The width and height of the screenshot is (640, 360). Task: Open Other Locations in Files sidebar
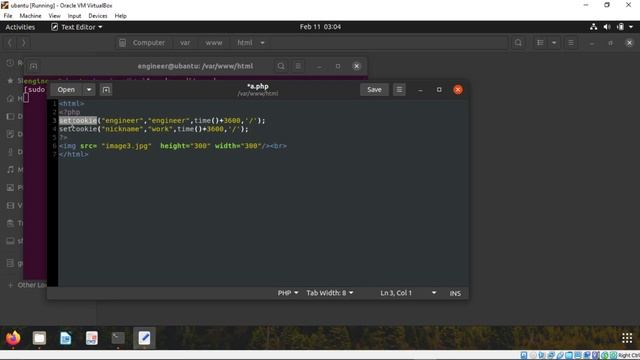27,285
